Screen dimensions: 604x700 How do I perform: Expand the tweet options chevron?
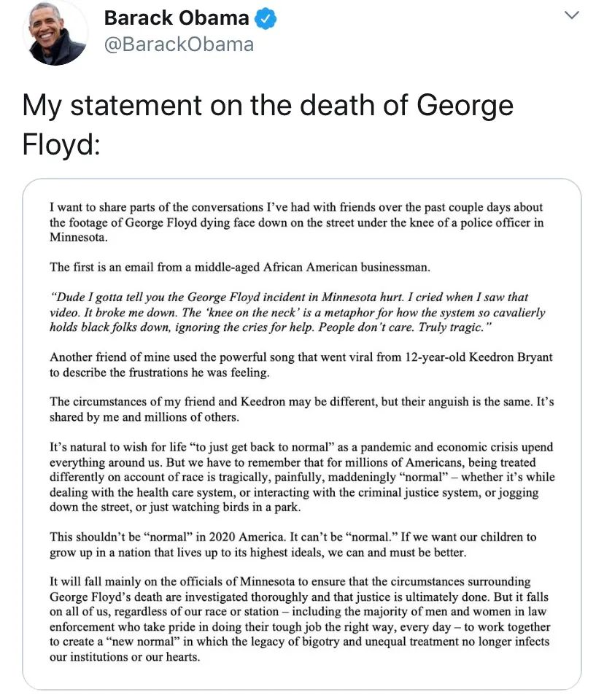click(573, 15)
